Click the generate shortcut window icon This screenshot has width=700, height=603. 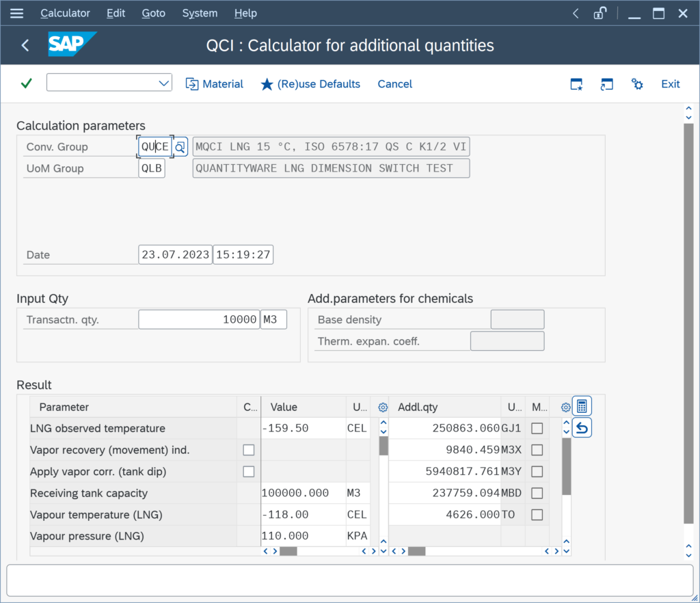pos(606,84)
